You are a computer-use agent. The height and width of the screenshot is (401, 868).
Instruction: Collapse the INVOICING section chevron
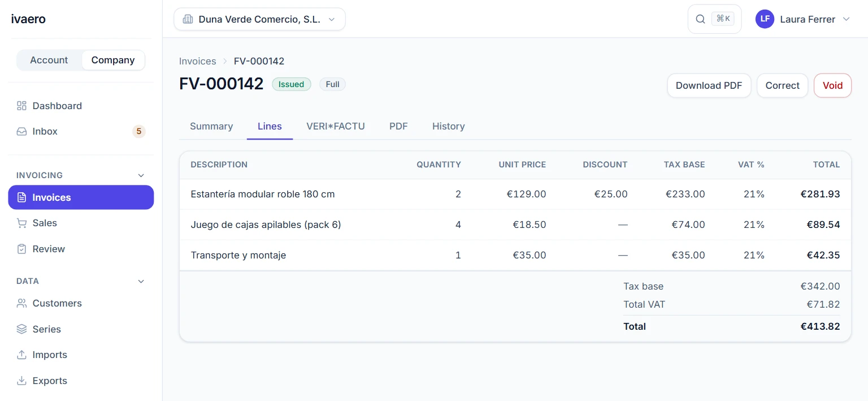coord(141,175)
